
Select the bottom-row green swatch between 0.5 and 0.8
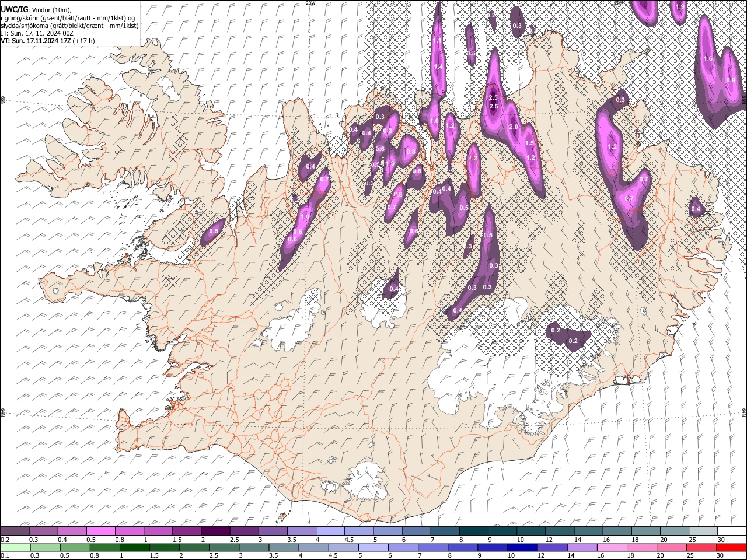click(75, 547)
